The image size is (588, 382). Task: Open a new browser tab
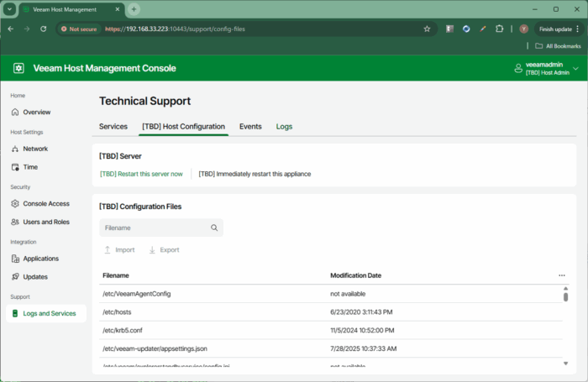tap(134, 9)
